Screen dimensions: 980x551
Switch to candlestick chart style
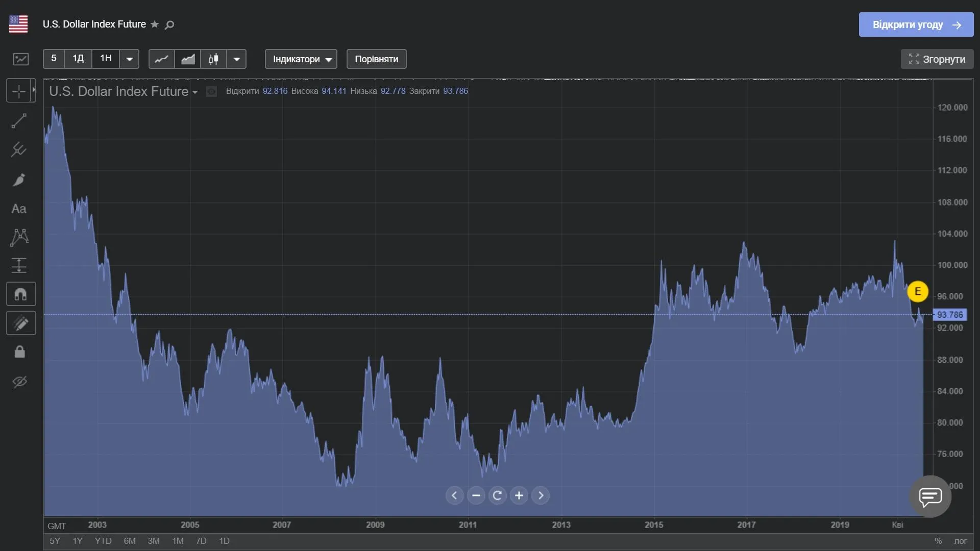coord(213,59)
